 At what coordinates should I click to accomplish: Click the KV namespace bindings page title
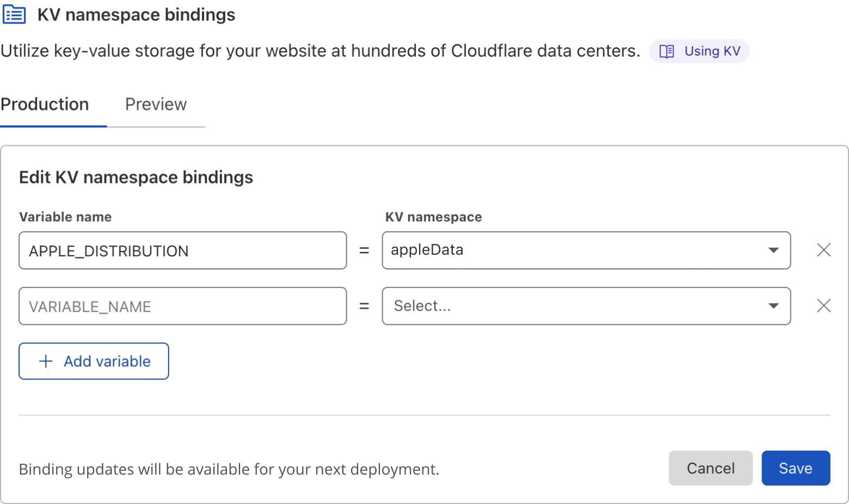tap(136, 15)
